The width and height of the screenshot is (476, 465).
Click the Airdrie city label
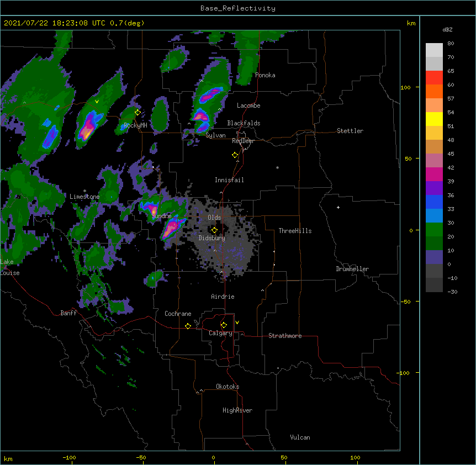223,297
